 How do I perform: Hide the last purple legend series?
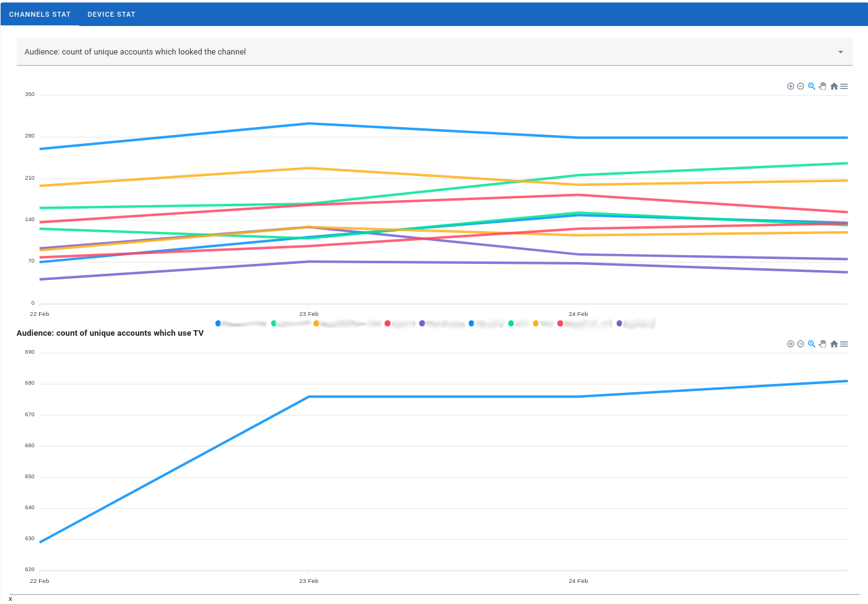pyautogui.click(x=620, y=323)
